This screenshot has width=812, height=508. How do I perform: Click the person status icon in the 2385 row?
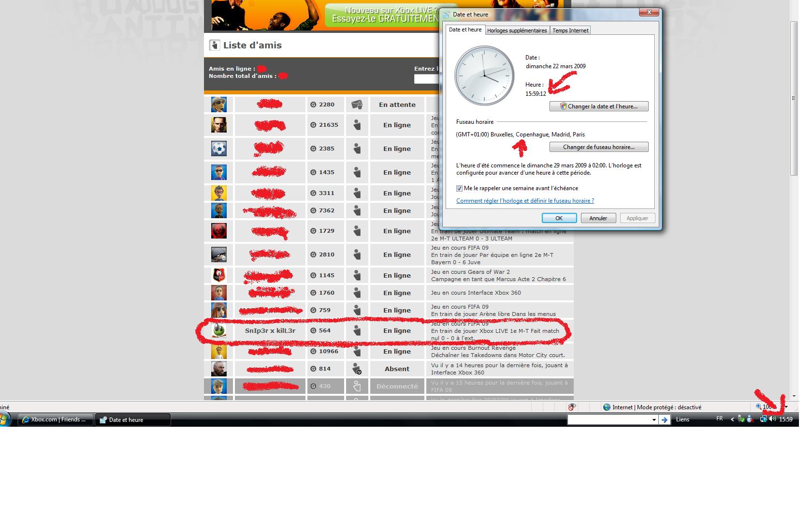pyautogui.click(x=357, y=149)
